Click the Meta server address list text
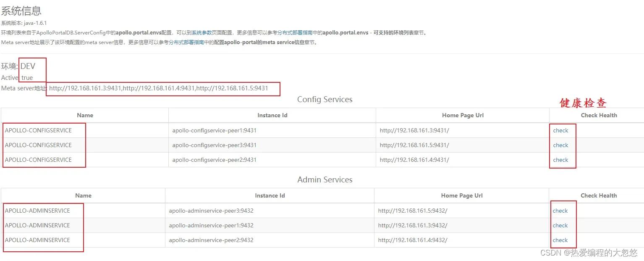Viewport: 644px width, 261px height. click(x=158, y=88)
